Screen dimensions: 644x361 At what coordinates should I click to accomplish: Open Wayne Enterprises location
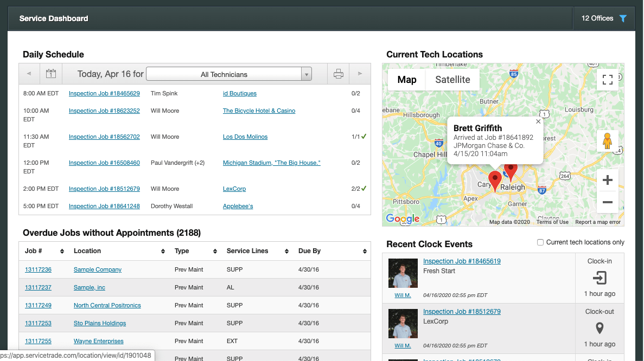click(99, 341)
